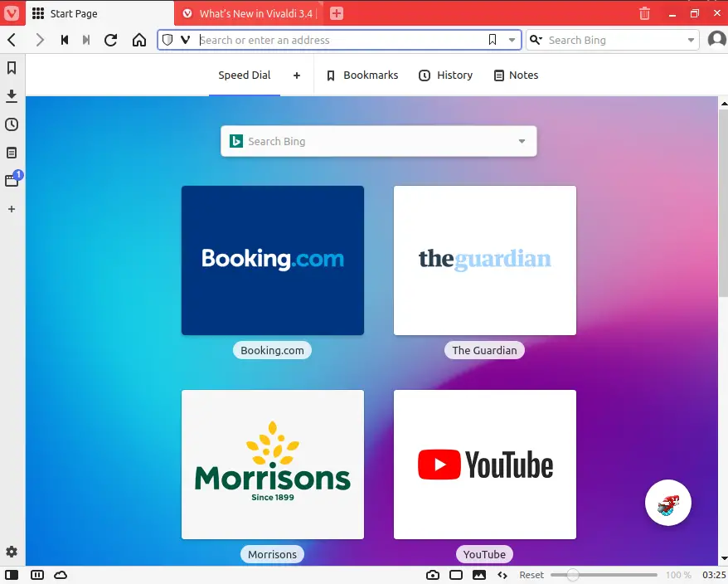Toggle images and animations in status bar
The height and width of the screenshot is (584, 728).
coord(478,575)
